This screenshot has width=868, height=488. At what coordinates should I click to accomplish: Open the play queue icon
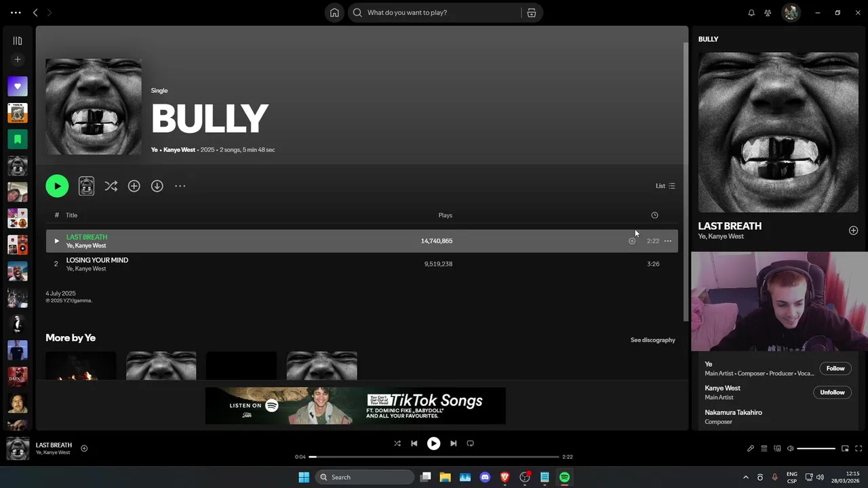pyautogui.click(x=764, y=449)
